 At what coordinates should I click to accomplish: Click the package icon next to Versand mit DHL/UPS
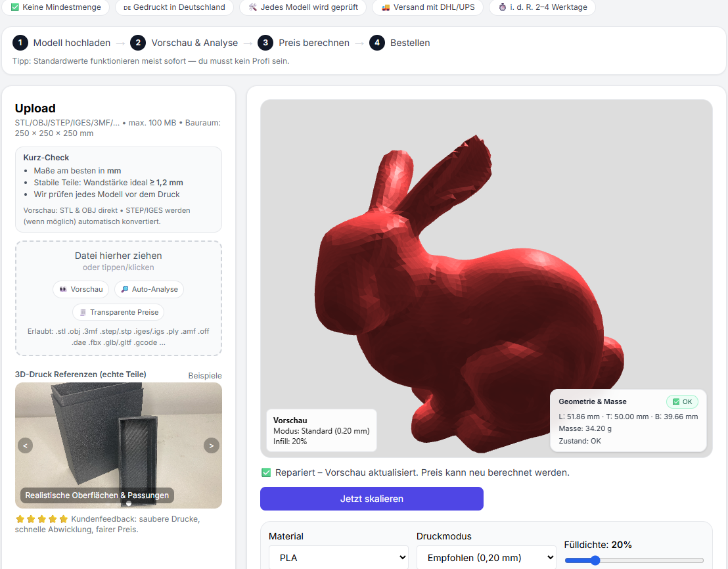(386, 8)
